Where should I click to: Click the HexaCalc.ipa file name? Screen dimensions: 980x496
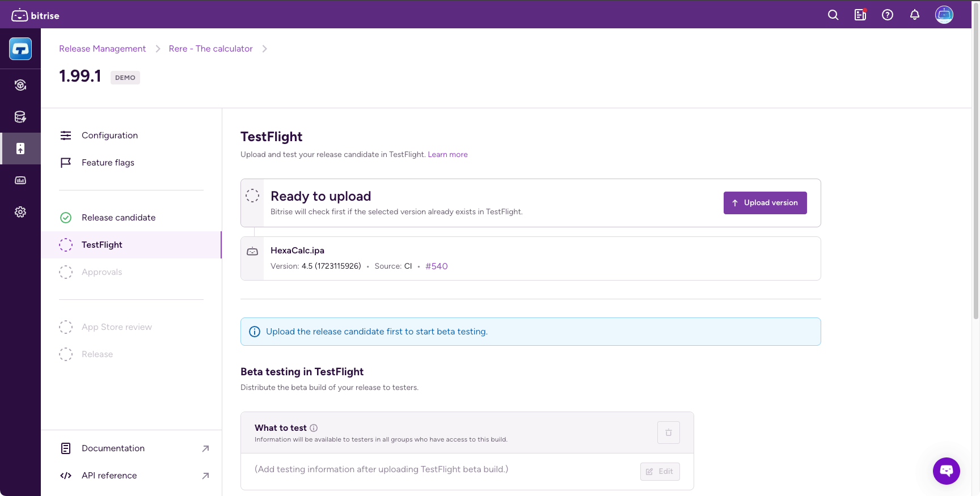coord(297,251)
